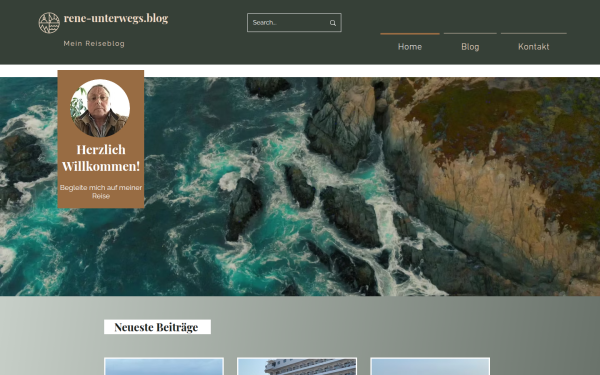This screenshot has width=600, height=375.
Task: Click the 'Herzlich Willkommen!' heading
Action: (101, 158)
